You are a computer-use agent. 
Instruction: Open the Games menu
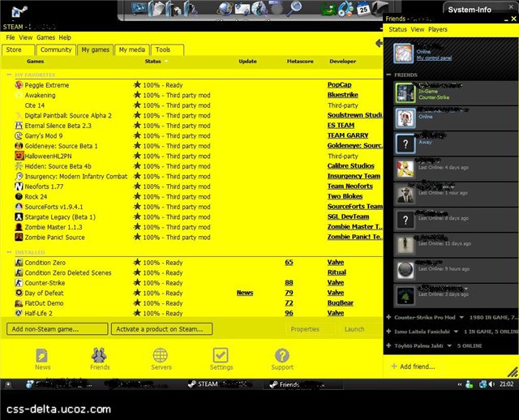[45, 37]
